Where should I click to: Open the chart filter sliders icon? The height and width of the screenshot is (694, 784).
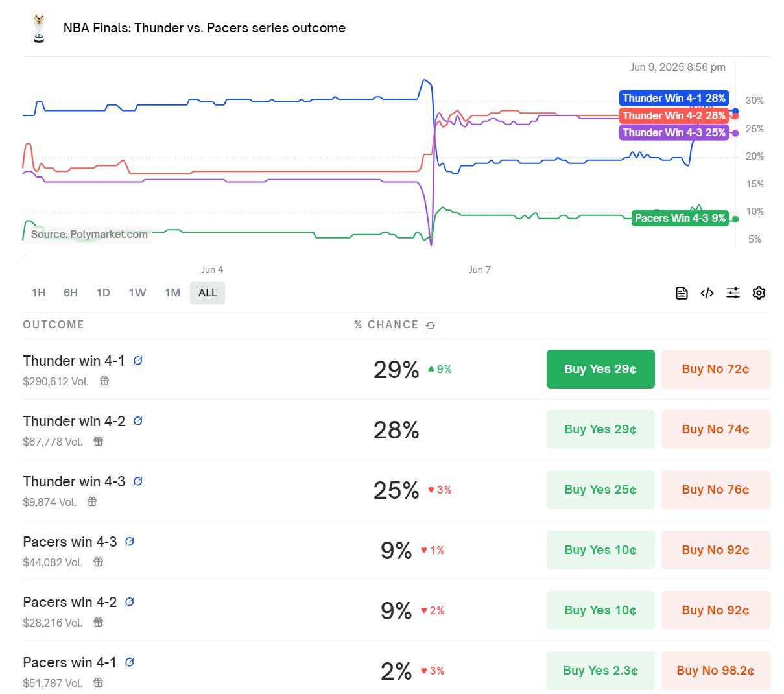coord(733,293)
